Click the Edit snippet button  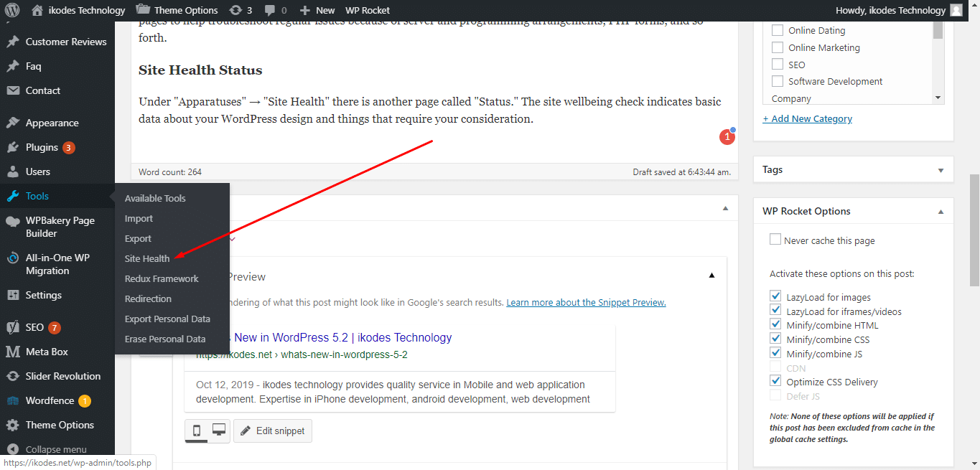coord(273,431)
